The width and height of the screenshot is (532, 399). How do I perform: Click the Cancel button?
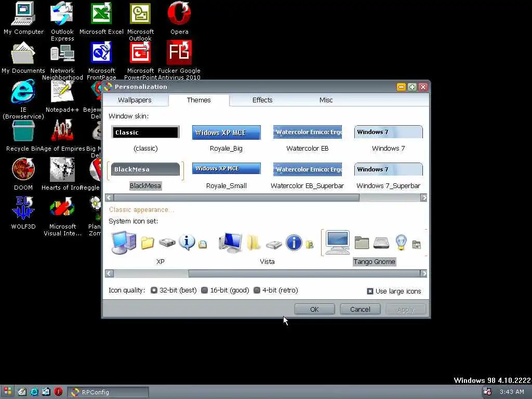[360, 309]
